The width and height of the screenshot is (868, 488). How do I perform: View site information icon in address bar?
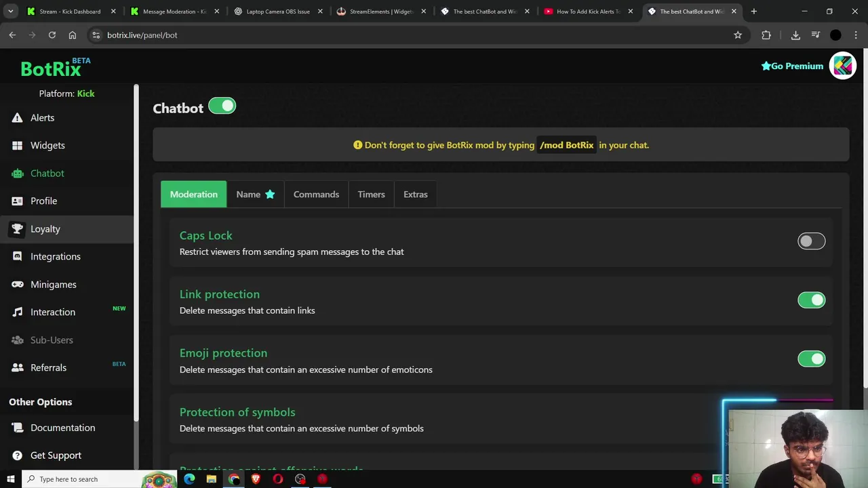tap(96, 35)
